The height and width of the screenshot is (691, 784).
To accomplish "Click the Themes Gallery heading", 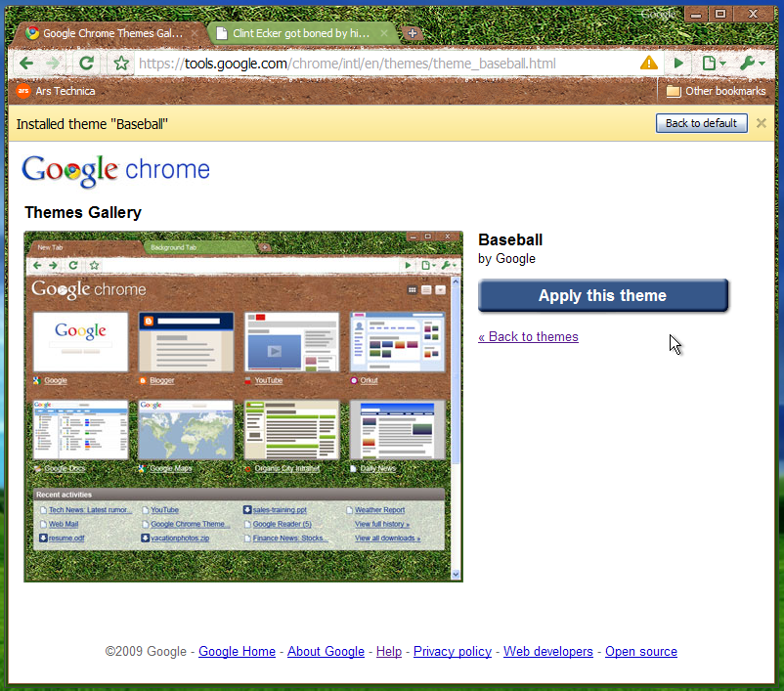I will point(83,212).
